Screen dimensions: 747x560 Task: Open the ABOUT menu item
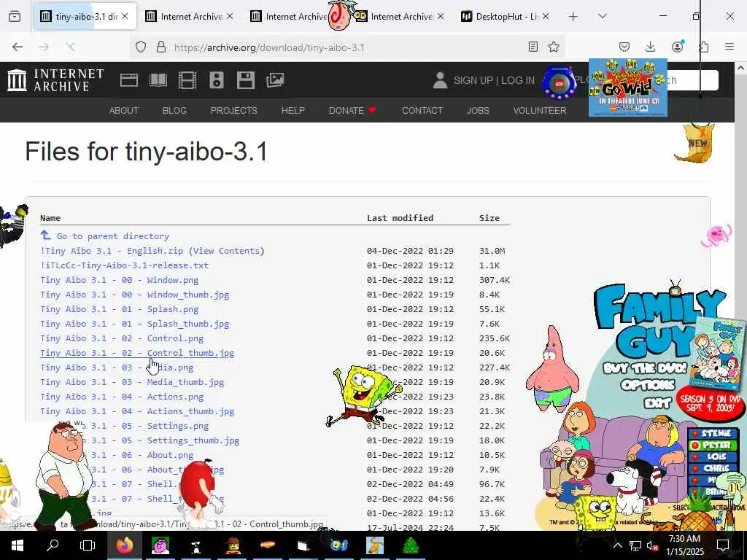click(x=124, y=111)
